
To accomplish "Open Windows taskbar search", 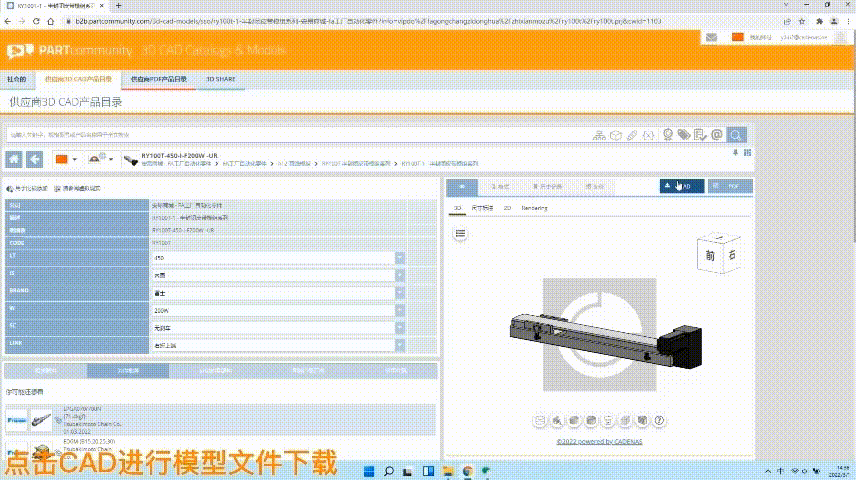I will click(389, 471).
